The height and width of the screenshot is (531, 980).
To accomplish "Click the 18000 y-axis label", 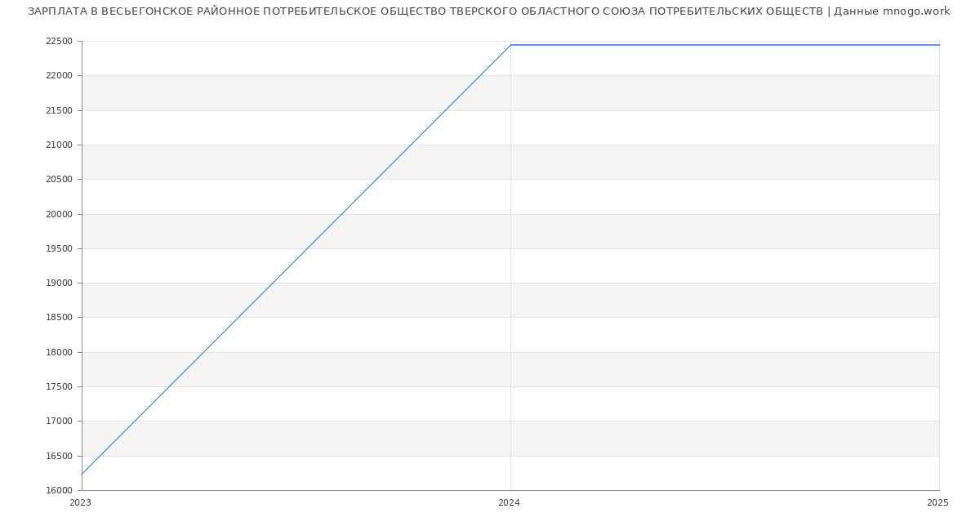I will tap(60, 353).
